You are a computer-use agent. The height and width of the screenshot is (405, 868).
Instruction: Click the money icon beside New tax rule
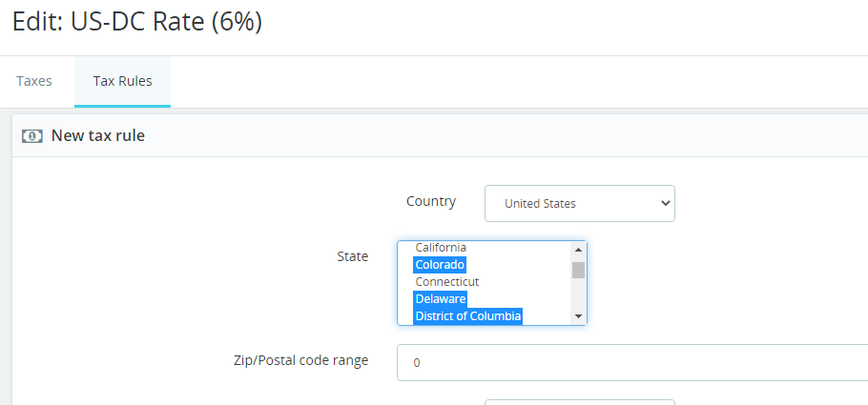[31, 136]
